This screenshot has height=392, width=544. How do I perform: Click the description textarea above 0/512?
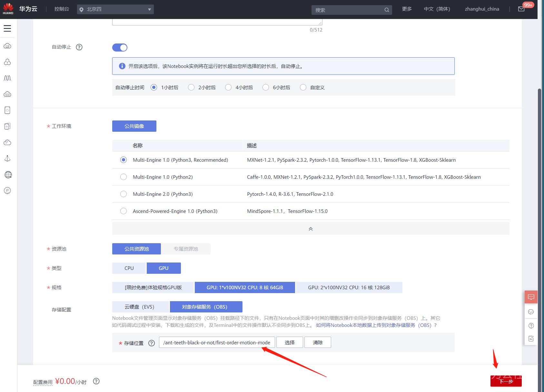click(x=217, y=22)
